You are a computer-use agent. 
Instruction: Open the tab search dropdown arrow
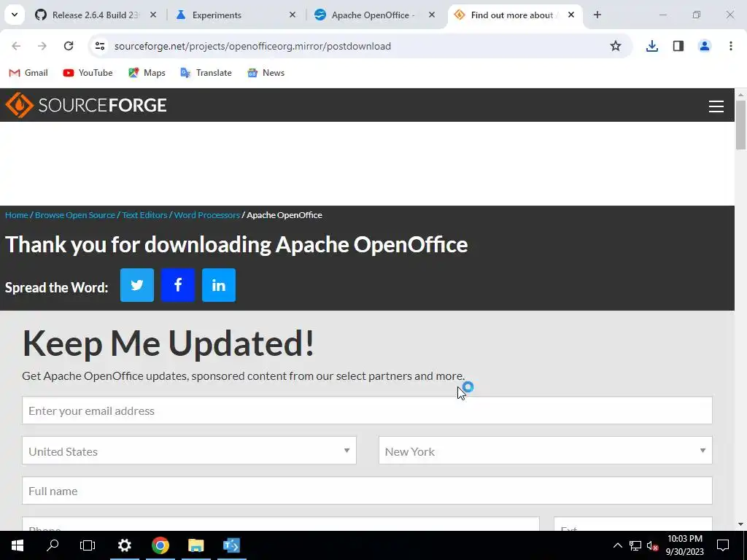tap(15, 15)
